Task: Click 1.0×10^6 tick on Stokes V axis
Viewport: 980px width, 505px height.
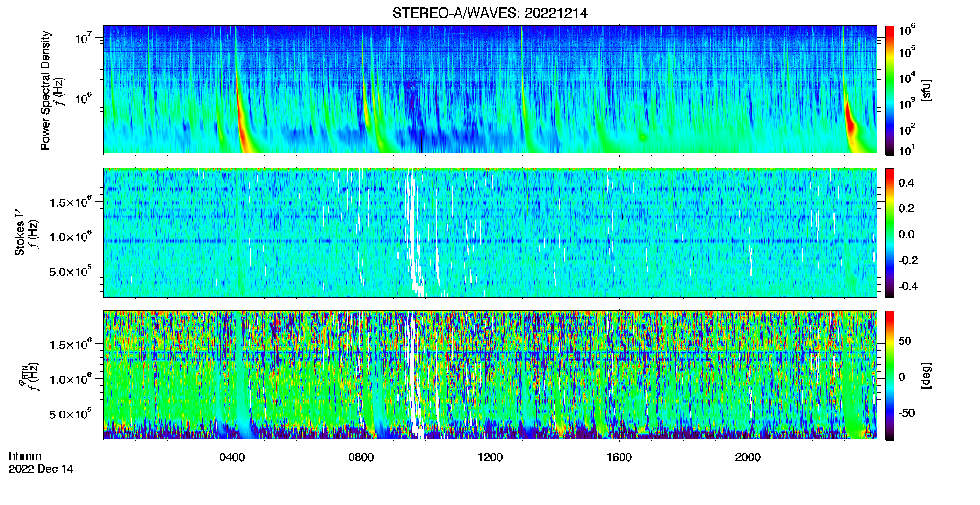Action: pos(71,237)
